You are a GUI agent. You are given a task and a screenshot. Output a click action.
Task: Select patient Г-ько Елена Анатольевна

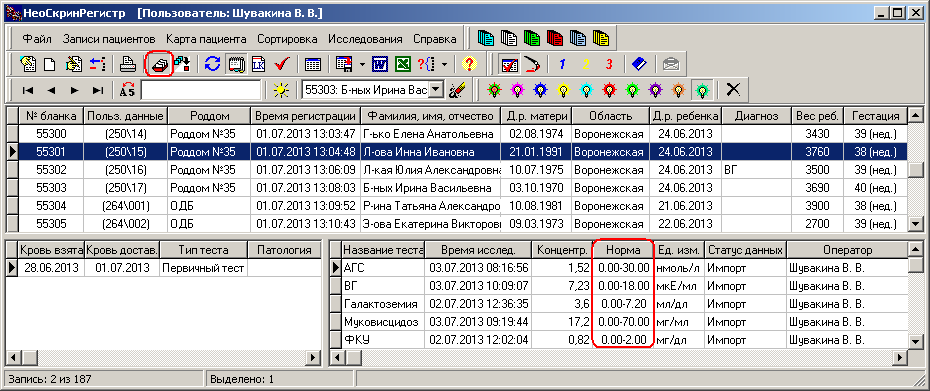click(430, 134)
